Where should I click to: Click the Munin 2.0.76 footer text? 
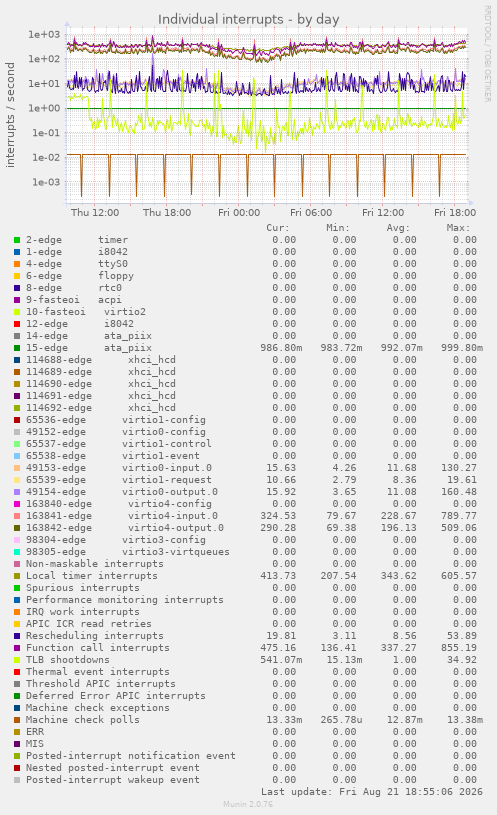248,804
